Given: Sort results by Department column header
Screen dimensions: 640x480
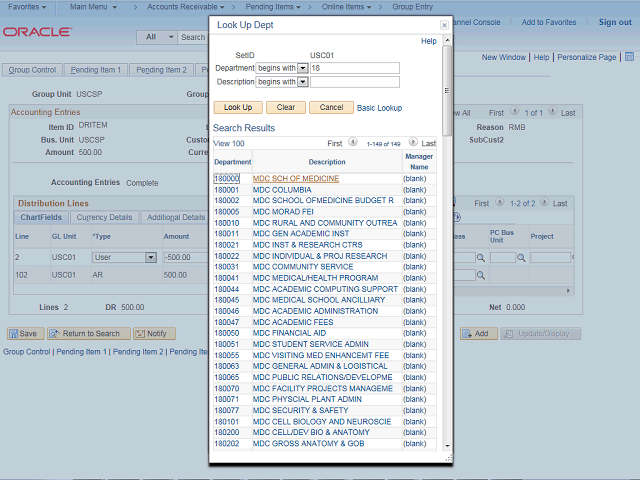Looking at the screenshot, I should coord(233,162).
